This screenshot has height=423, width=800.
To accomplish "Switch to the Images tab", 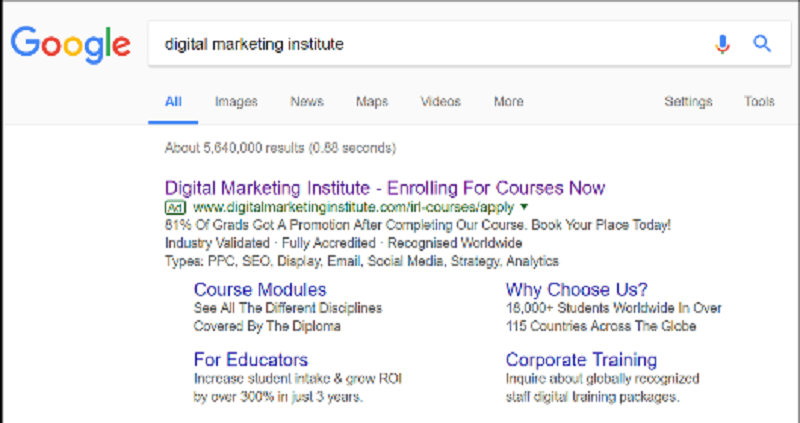I will [236, 102].
